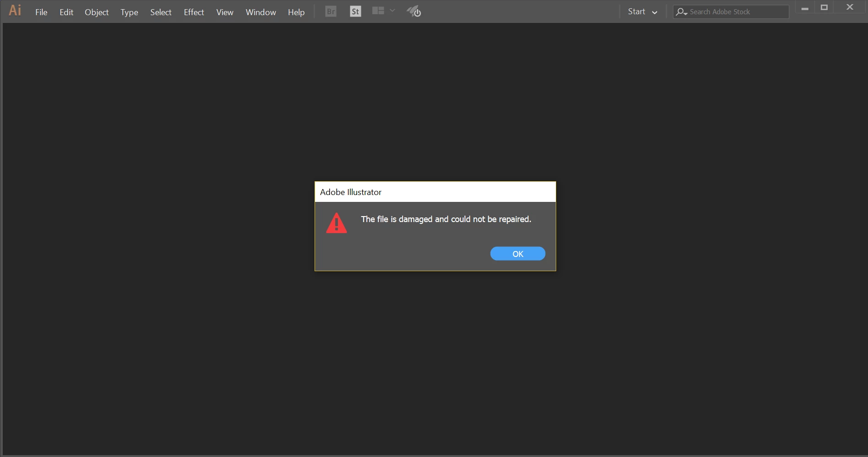868x457 pixels.
Task: Click the Search Adobe Stock field
Action: click(x=731, y=12)
